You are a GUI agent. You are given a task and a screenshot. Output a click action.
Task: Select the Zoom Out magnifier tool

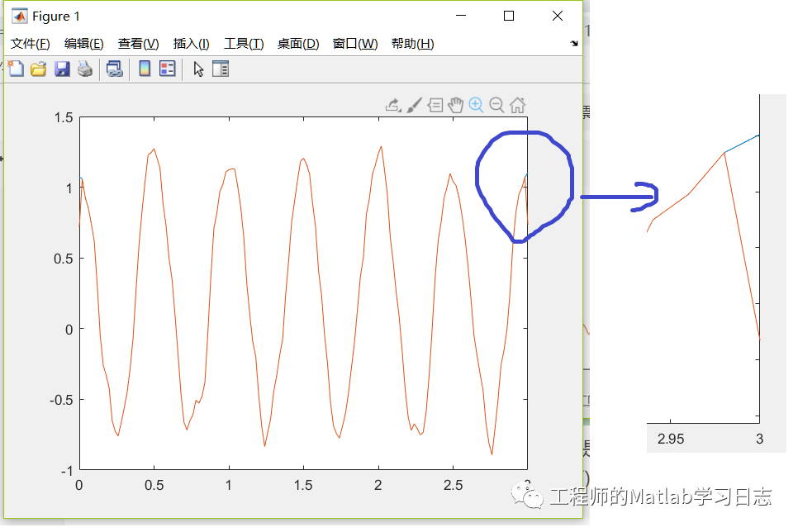[496, 105]
